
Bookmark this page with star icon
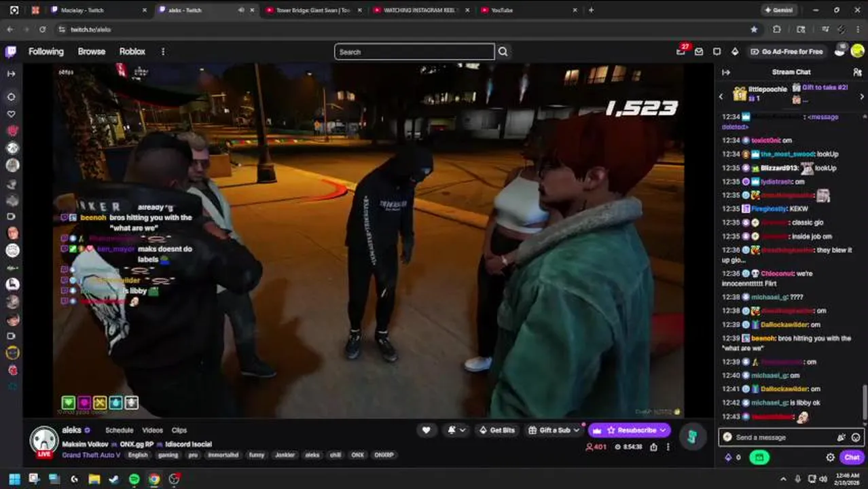[x=754, y=29]
